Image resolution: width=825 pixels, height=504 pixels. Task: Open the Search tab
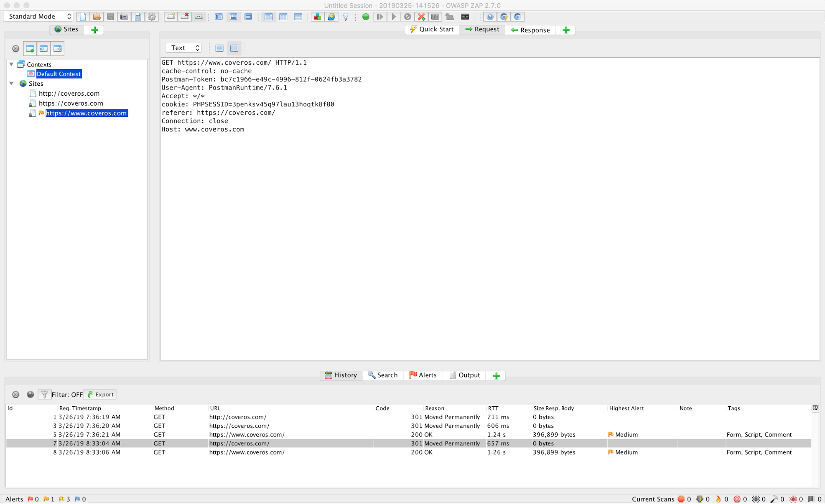383,375
